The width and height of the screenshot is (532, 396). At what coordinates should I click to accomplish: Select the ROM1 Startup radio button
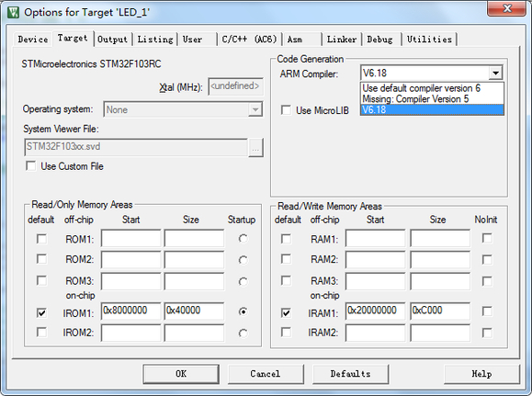pyautogui.click(x=243, y=239)
